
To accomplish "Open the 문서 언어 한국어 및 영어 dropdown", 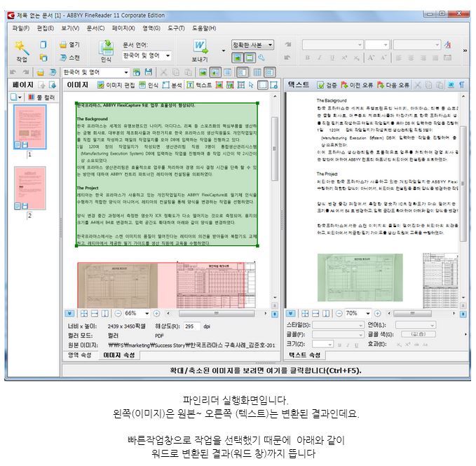I will pyautogui.click(x=147, y=55).
